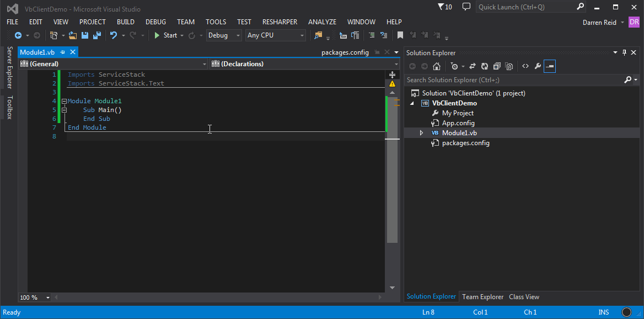Open the Server Explorer side tab

click(9, 67)
